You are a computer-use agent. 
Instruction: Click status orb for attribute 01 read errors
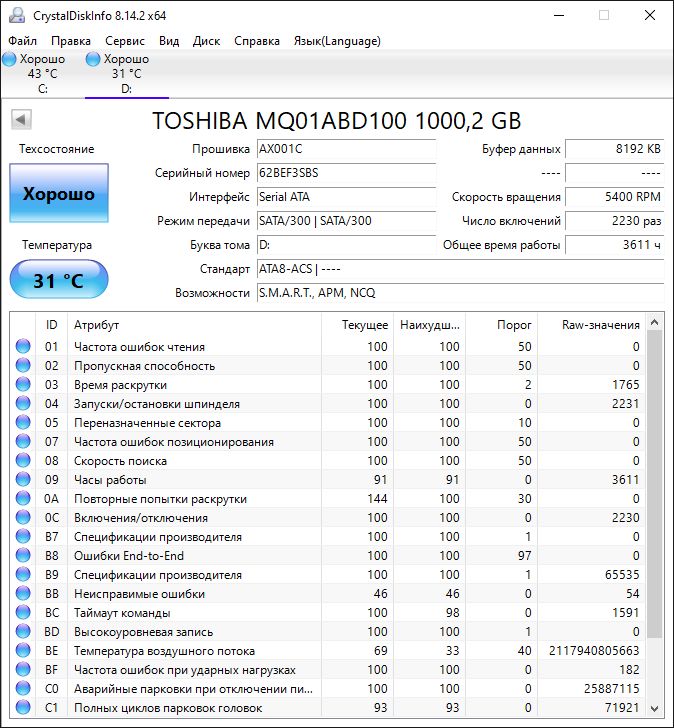pos(23,347)
